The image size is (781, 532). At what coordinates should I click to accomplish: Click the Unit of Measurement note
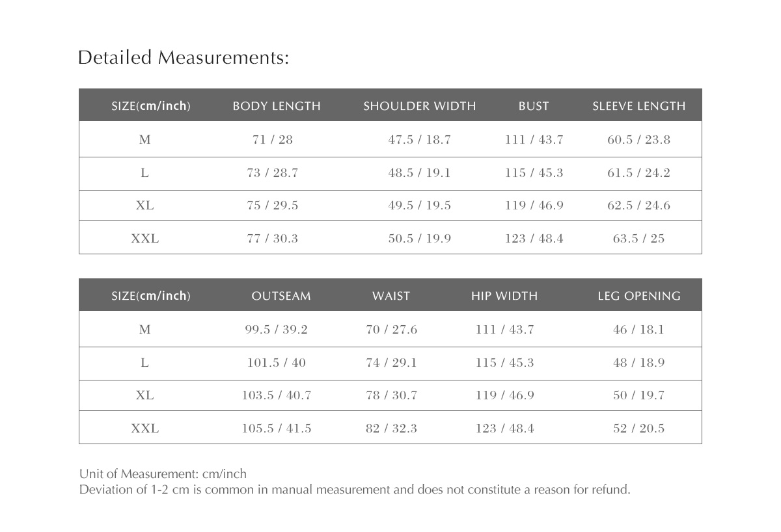coord(163,473)
